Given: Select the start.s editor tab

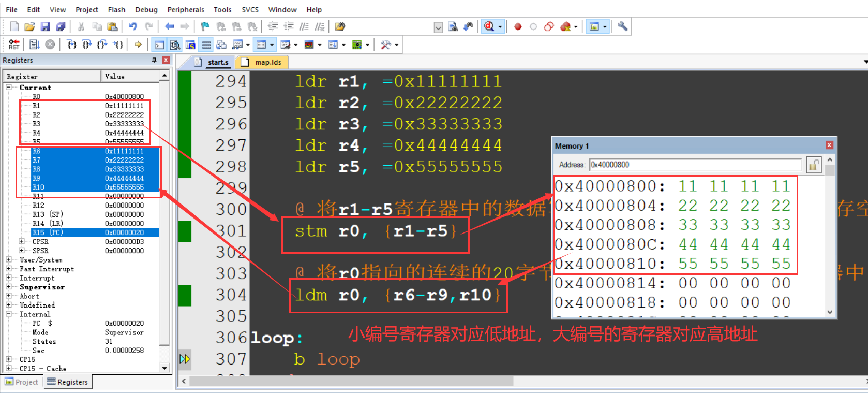Looking at the screenshot, I should pyautogui.click(x=212, y=62).
